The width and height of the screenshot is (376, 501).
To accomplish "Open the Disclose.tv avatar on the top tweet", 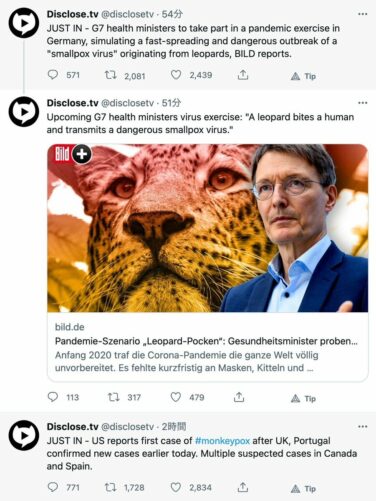I will pos(24,23).
